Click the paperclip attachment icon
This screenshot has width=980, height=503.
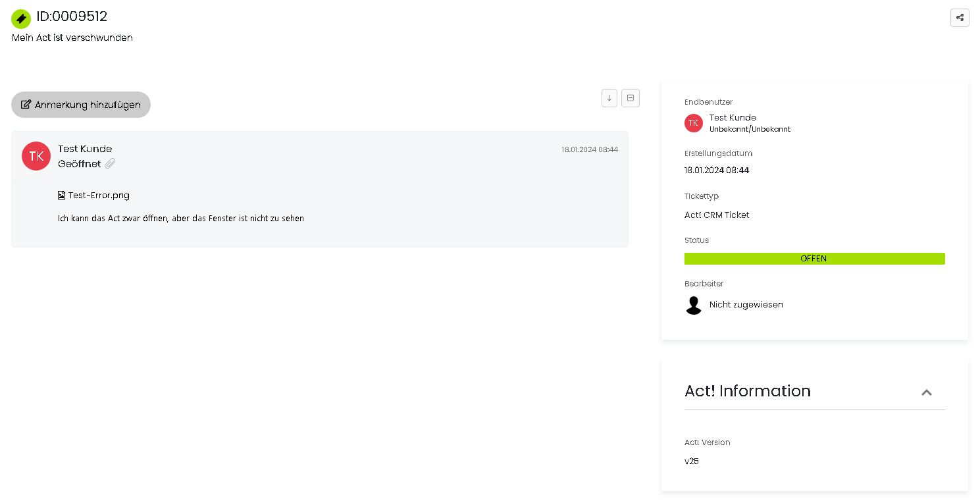pyautogui.click(x=110, y=163)
